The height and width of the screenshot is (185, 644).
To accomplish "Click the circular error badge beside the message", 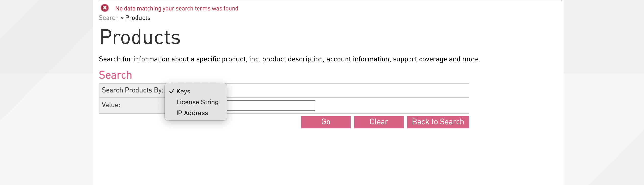I will [104, 8].
